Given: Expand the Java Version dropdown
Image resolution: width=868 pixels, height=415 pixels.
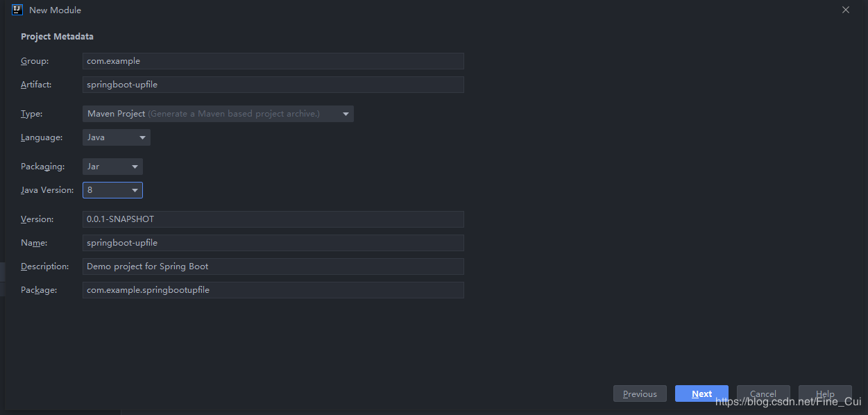Looking at the screenshot, I should click(x=112, y=190).
